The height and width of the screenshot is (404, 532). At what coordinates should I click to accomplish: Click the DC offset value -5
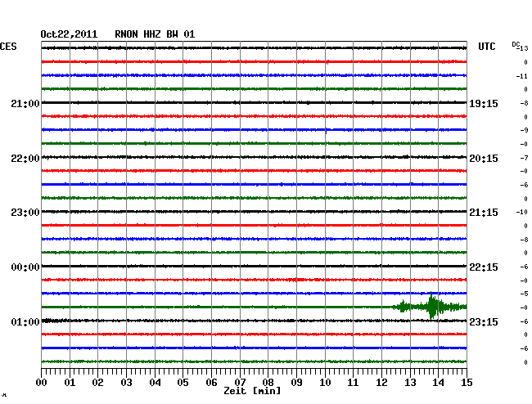[x=524, y=294]
